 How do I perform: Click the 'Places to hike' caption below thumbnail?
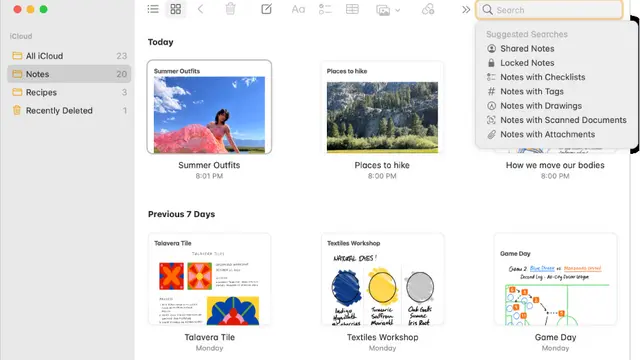tap(382, 165)
